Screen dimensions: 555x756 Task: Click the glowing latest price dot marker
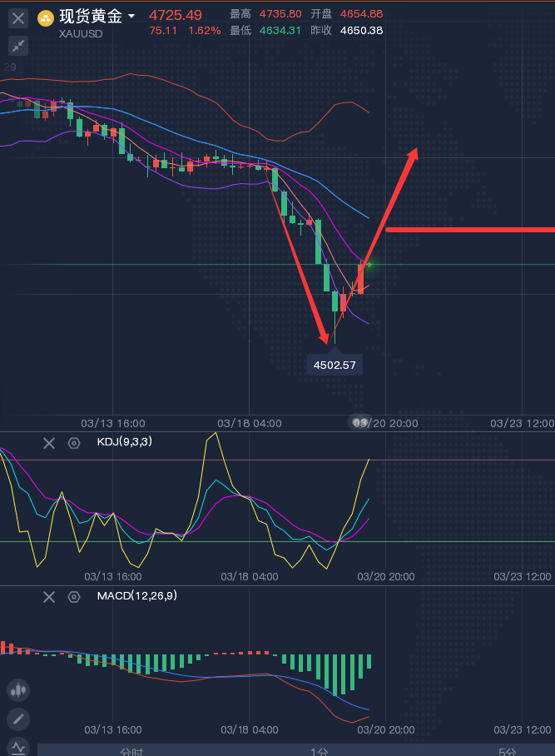tap(369, 265)
